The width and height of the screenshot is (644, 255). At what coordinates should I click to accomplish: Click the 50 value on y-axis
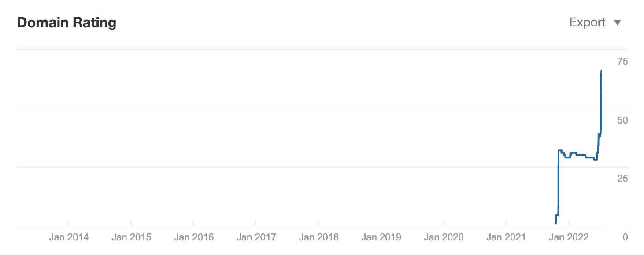click(x=622, y=120)
